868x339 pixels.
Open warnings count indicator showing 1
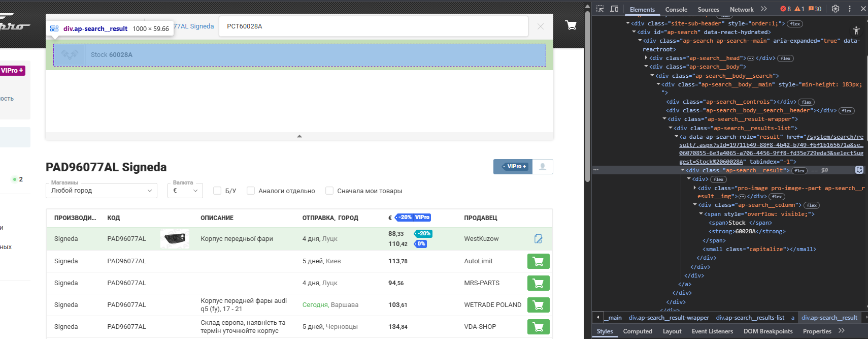(x=799, y=9)
